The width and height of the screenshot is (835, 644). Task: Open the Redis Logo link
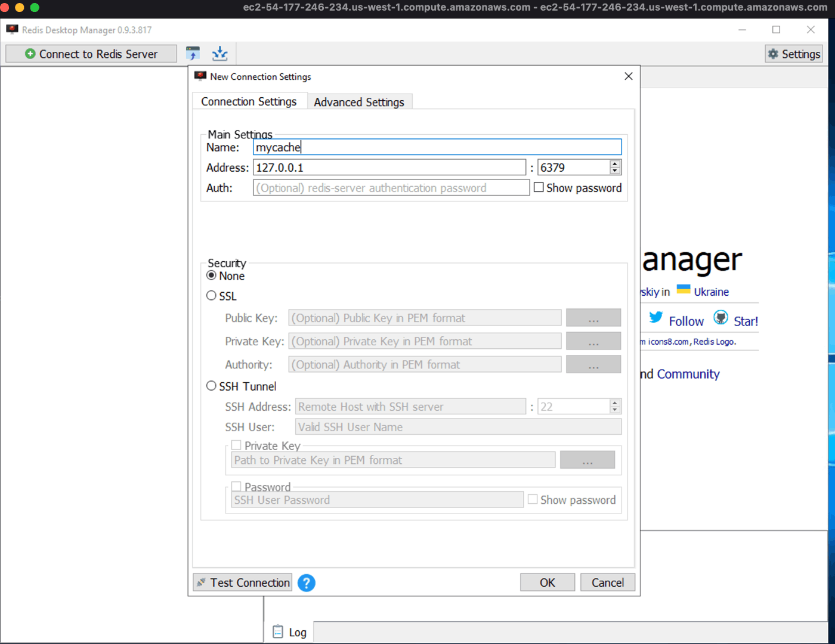[x=715, y=342]
